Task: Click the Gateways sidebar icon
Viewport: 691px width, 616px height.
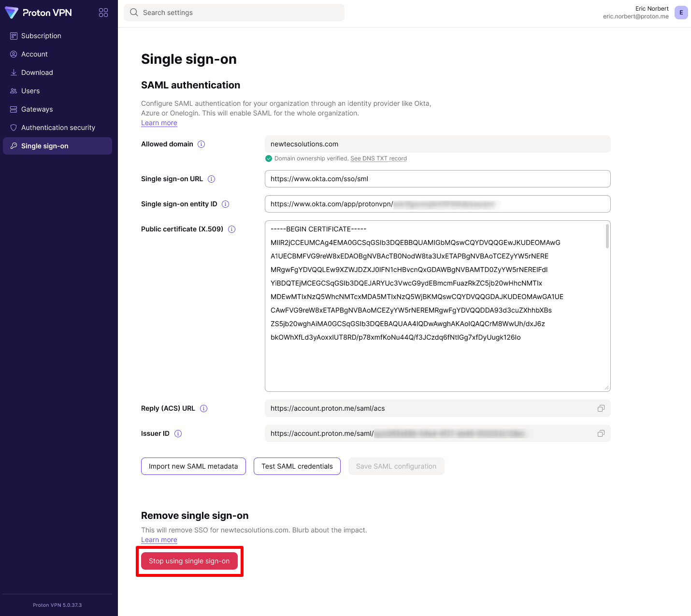Action: (x=14, y=109)
